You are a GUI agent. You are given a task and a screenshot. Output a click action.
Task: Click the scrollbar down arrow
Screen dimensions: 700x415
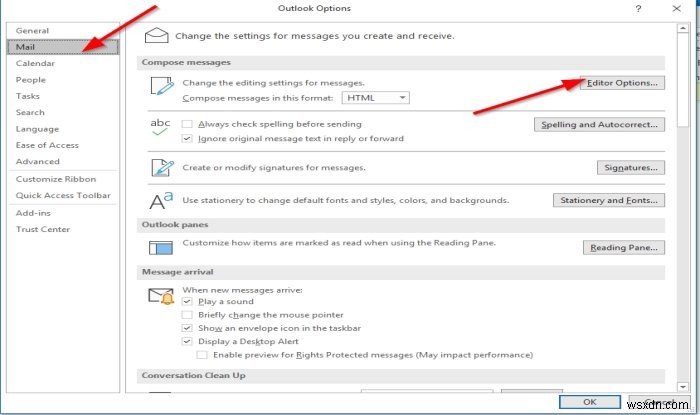(x=683, y=387)
